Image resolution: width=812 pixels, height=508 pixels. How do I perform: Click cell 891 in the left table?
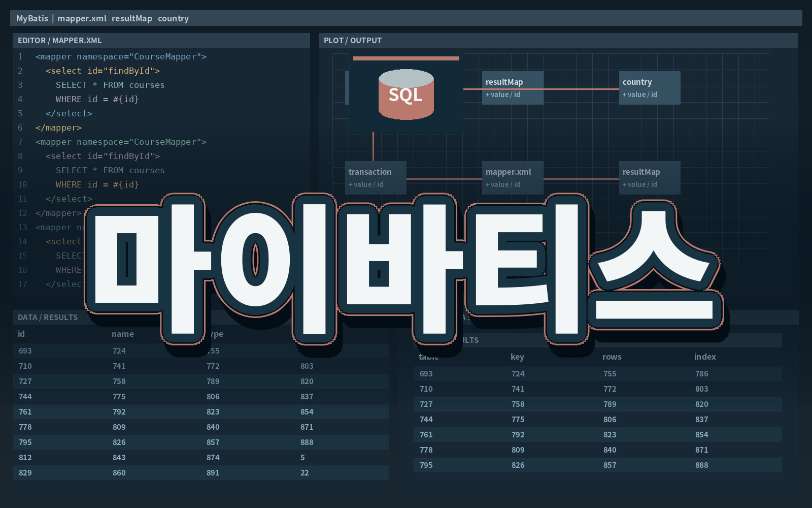(213, 472)
